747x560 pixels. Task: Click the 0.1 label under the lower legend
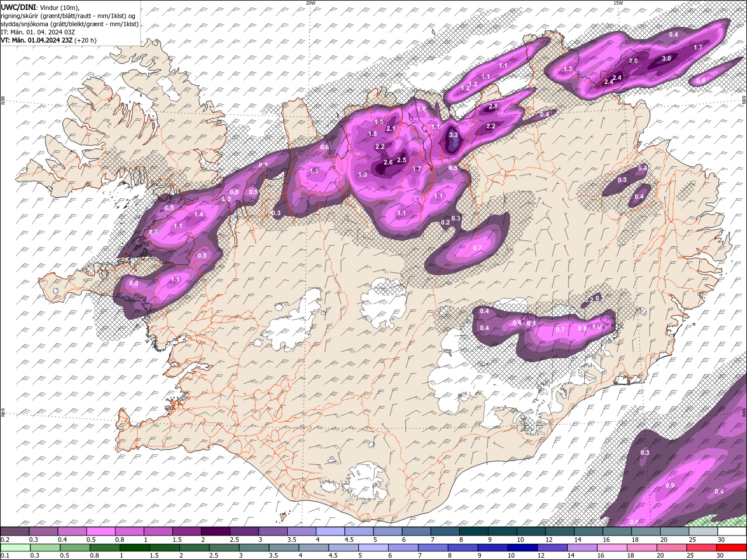point(5,556)
